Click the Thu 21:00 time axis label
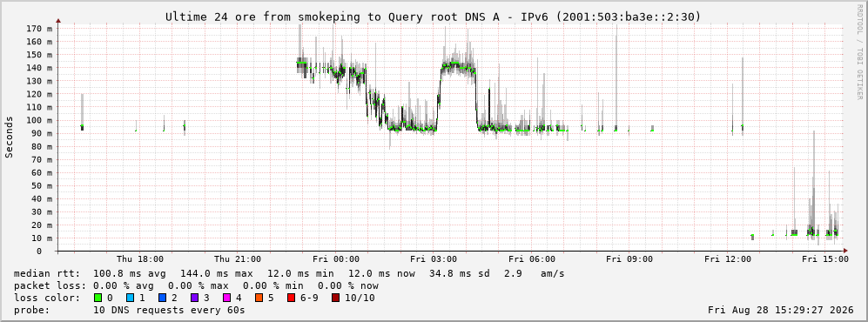The height and width of the screenshot is (322, 868). [238, 259]
